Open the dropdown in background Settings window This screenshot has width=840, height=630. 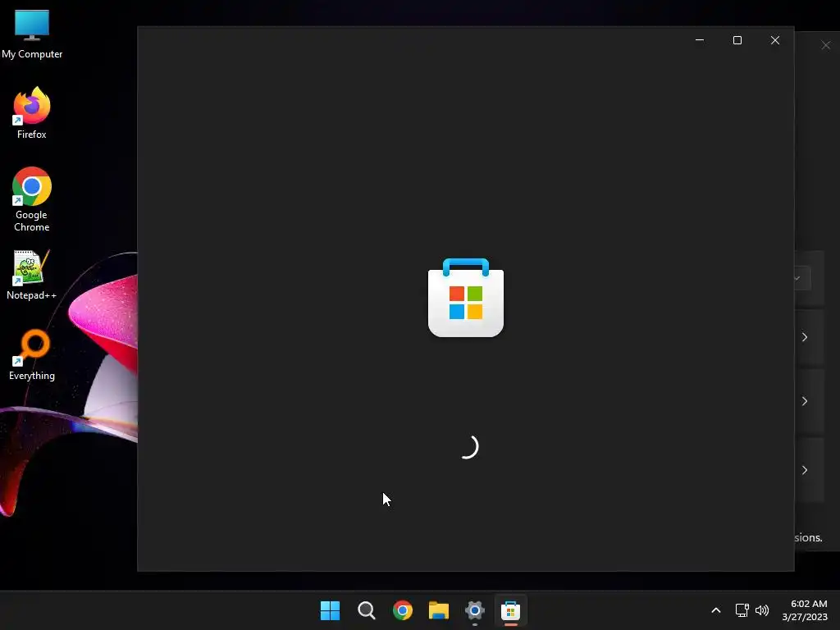[x=802, y=279]
